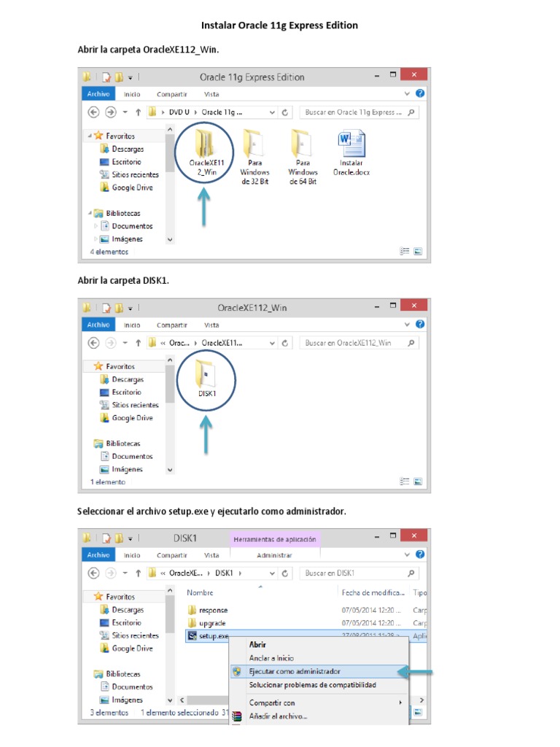
Task: Click sidebar scroll-down arrow in Oracle 11g Express Edition window
Action: point(170,239)
